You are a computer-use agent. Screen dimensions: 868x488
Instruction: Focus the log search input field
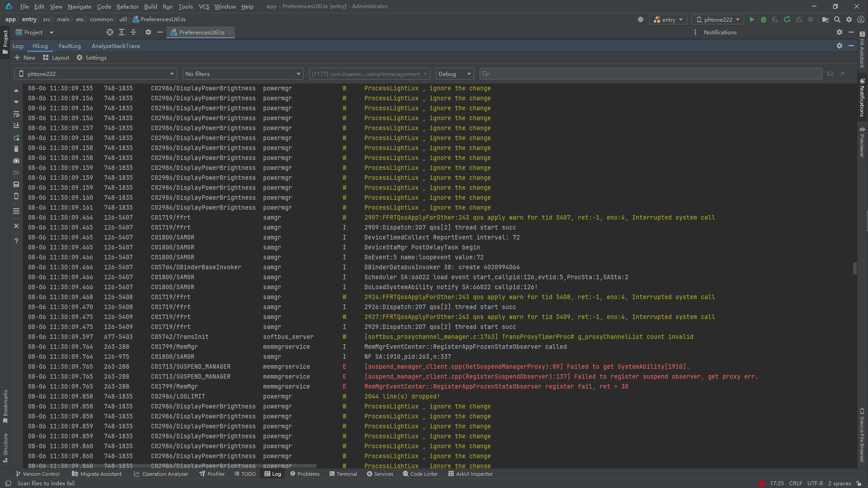(651, 74)
